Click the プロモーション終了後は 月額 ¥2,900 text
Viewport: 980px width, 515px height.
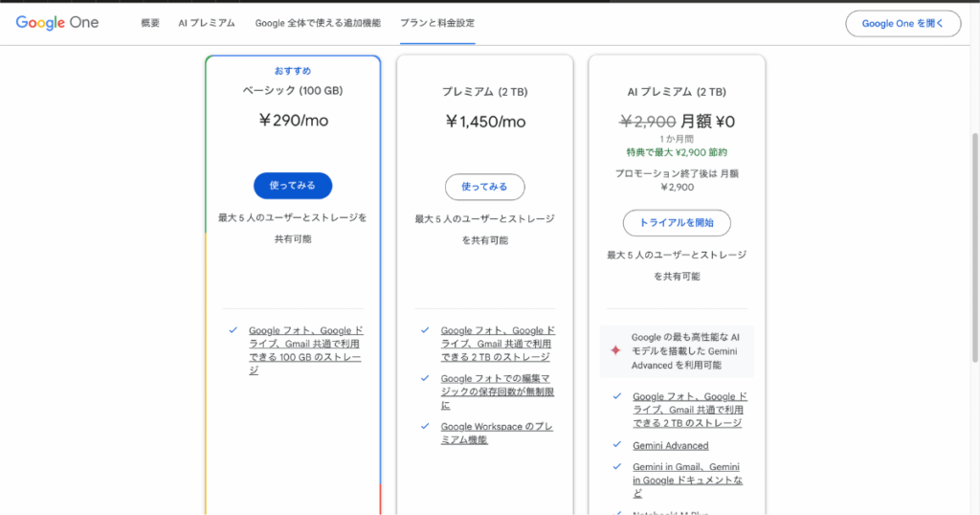pos(677,180)
